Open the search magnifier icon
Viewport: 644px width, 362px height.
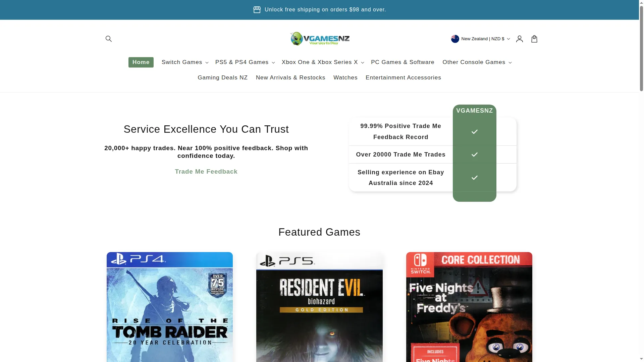108,39
